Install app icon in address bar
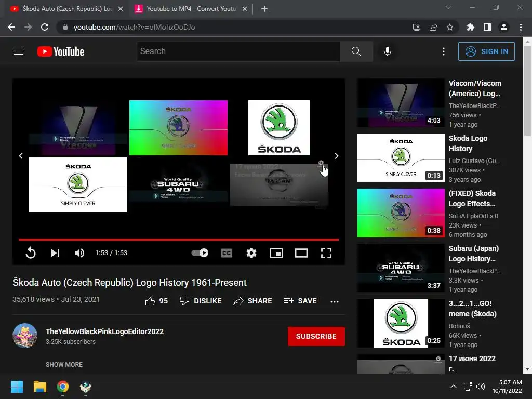Image resolution: width=532 pixels, height=399 pixels. coord(416,27)
